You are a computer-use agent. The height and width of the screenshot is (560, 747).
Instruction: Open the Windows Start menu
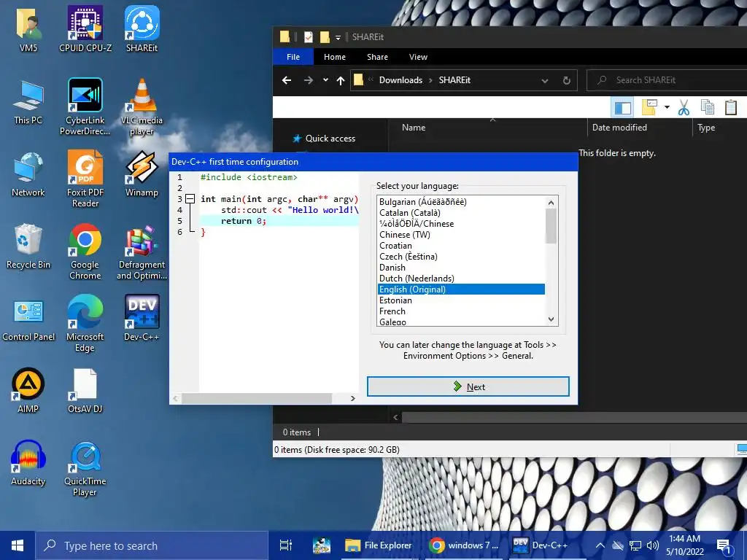18,545
